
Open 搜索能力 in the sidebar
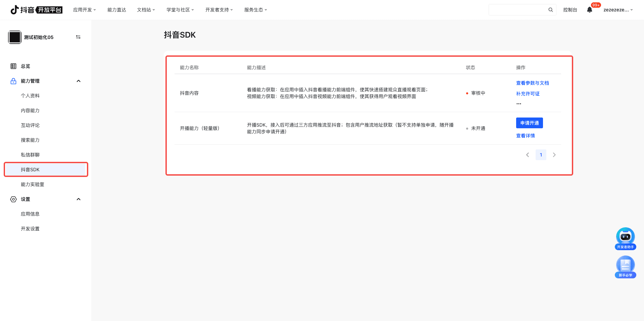[x=30, y=140]
